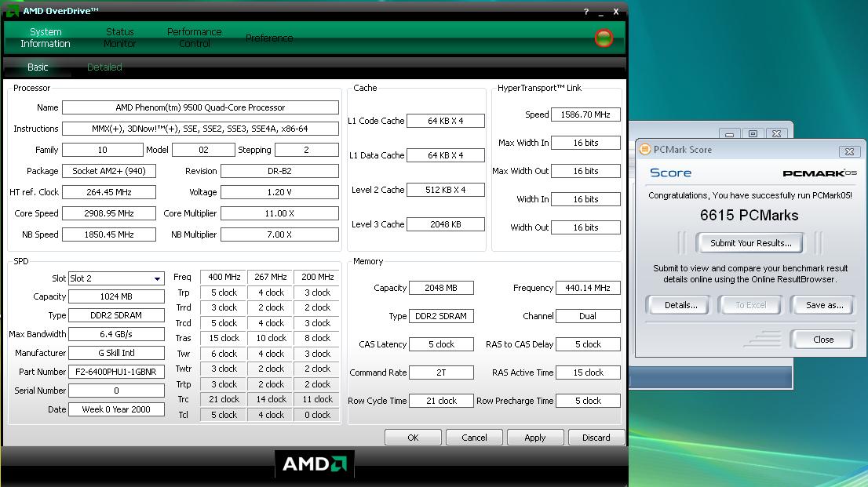Open the System Information tab

point(46,38)
